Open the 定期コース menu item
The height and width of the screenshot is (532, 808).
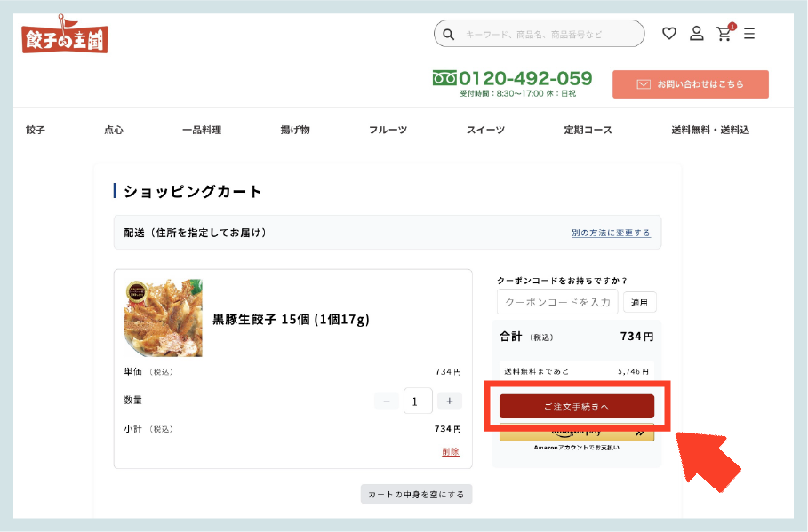click(x=588, y=130)
